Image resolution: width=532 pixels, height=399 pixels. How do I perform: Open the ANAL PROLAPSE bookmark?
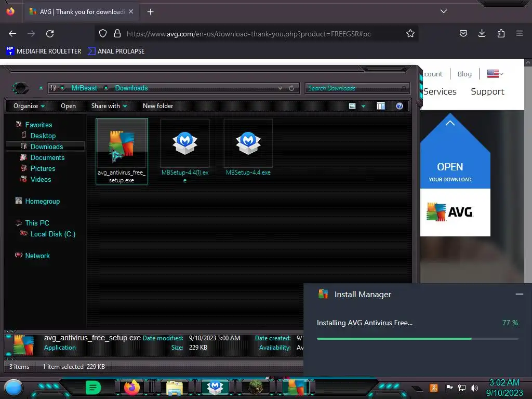tap(116, 51)
